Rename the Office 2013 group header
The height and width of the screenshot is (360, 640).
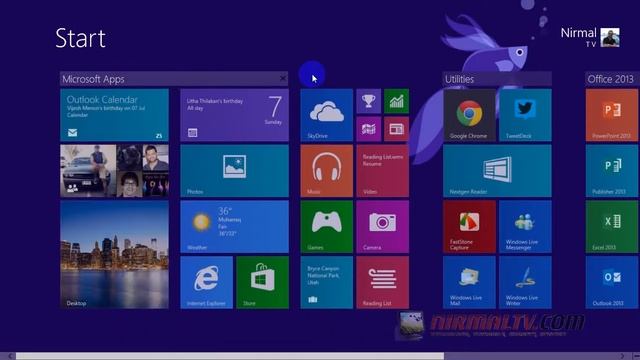tap(612, 79)
